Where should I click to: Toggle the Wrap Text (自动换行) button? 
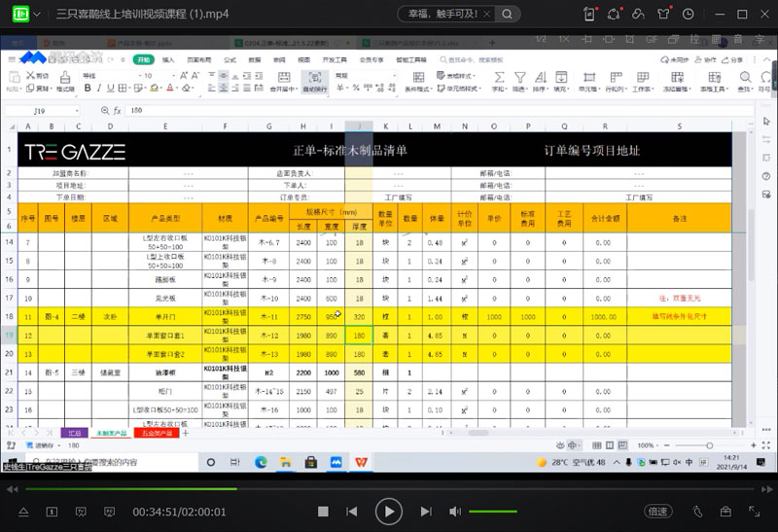pos(314,81)
